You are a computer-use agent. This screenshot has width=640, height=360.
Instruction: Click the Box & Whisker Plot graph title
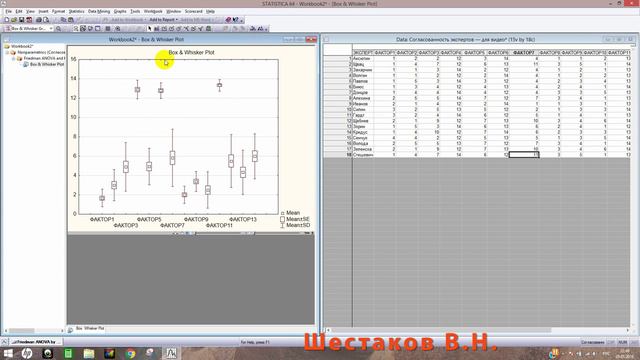click(x=191, y=52)
